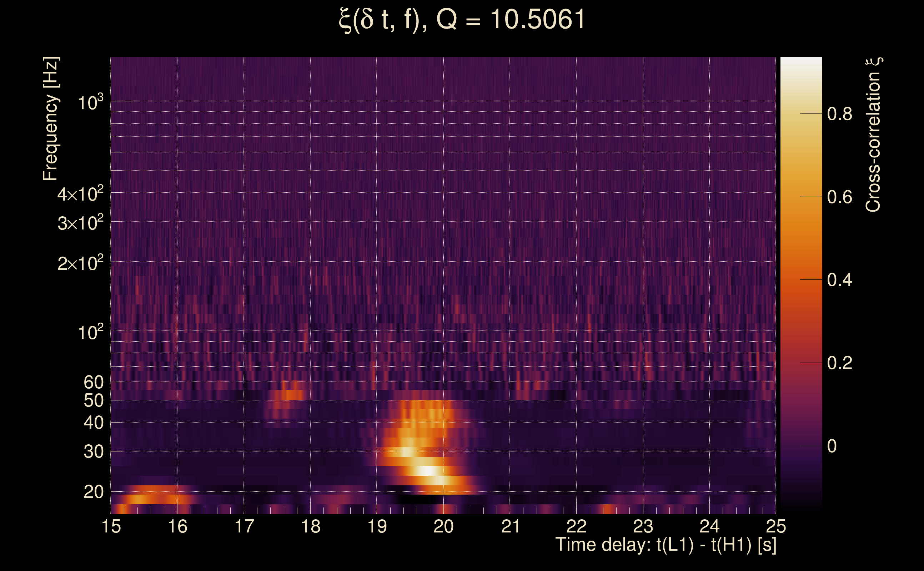Click the x-axis tick label 20
This screenshot has width=924, height=571.
443,526
